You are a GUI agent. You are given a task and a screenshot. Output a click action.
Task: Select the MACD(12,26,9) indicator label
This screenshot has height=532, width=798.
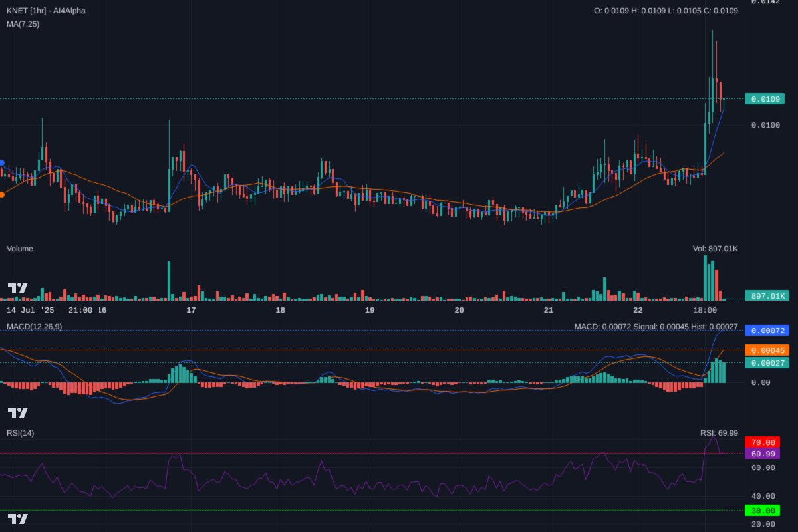tap(34, 327)
